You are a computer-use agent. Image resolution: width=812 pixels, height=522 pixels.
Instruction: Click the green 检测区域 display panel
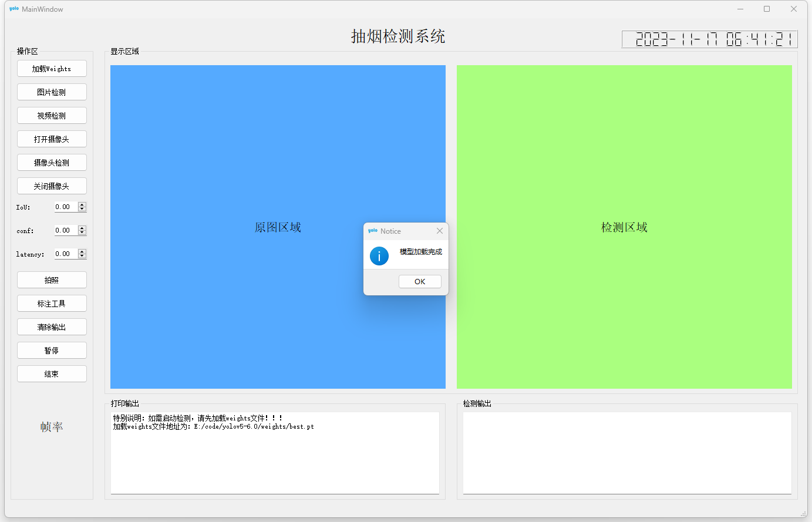coord(624,227)
